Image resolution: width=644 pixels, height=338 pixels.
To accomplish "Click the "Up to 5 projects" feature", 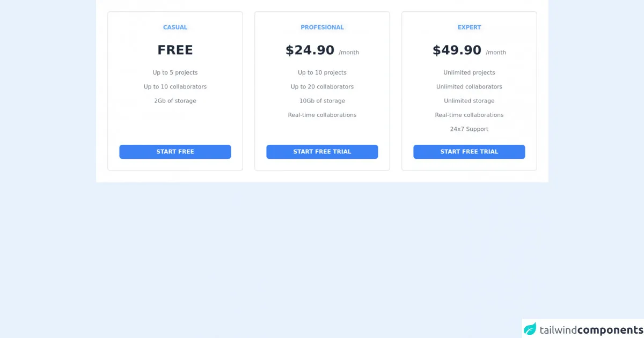I will click(175, 72).
